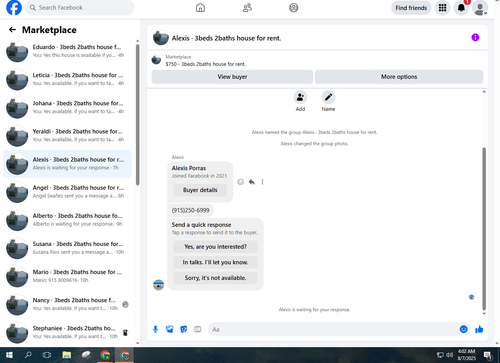Image resolution: width=500 pixels, height=363 pixels.
Task: React to message with emoji icon
Action: [240, 182]
